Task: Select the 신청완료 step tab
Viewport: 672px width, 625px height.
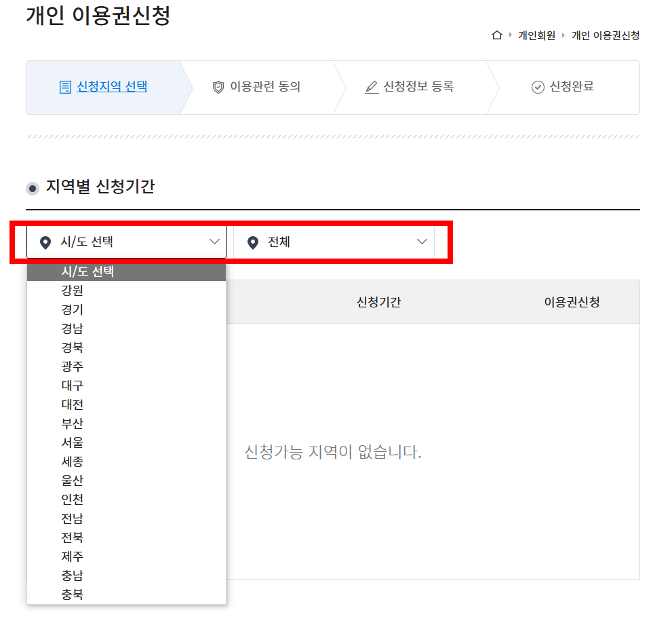Action: pos(563,87)
